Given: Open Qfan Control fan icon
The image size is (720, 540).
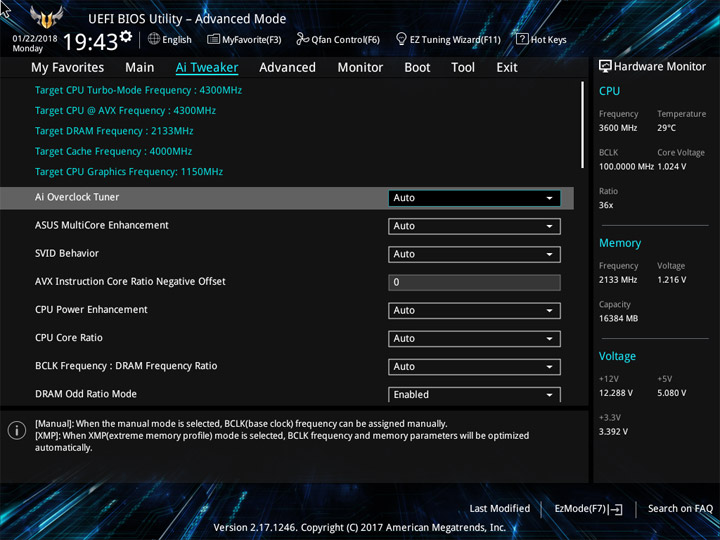Looking at the screenshot, I should pyautogui.click(x=302, y=39).
